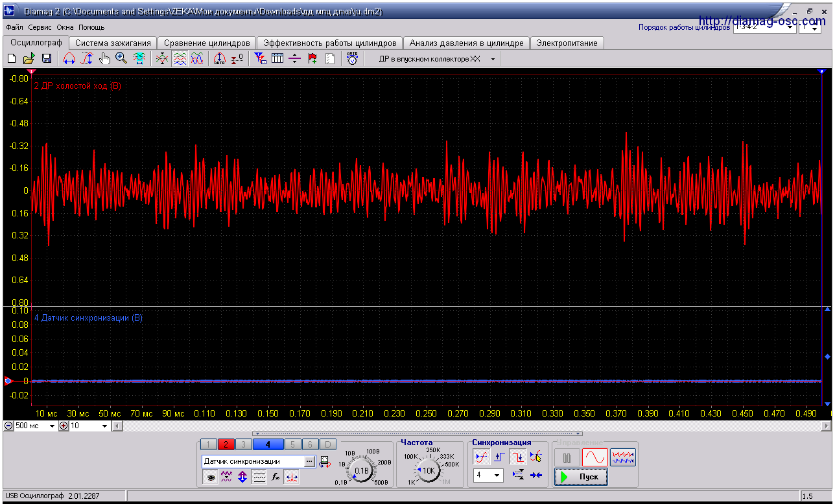Open an existing oscillogram file

pos(29,59)
